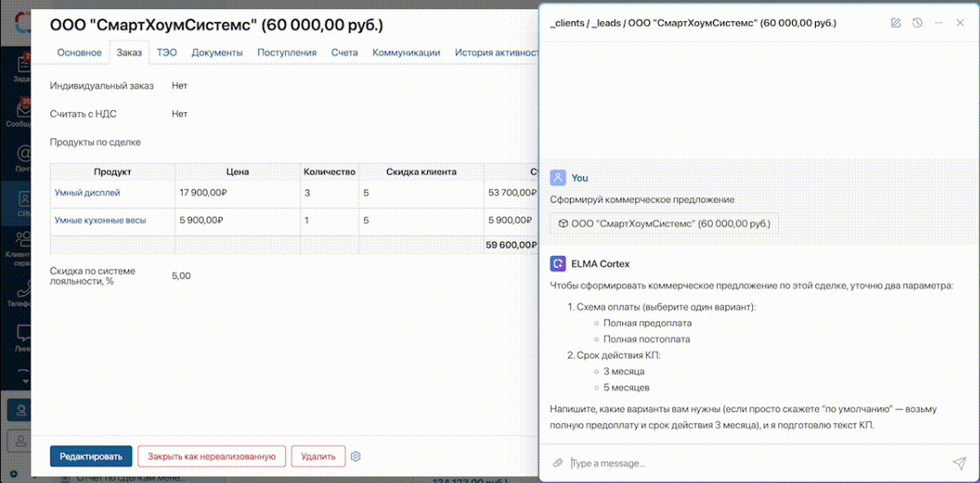Delete the deal with Удалить
The height and width of the screenshot is (483, 980).
(x=318, y=457)
